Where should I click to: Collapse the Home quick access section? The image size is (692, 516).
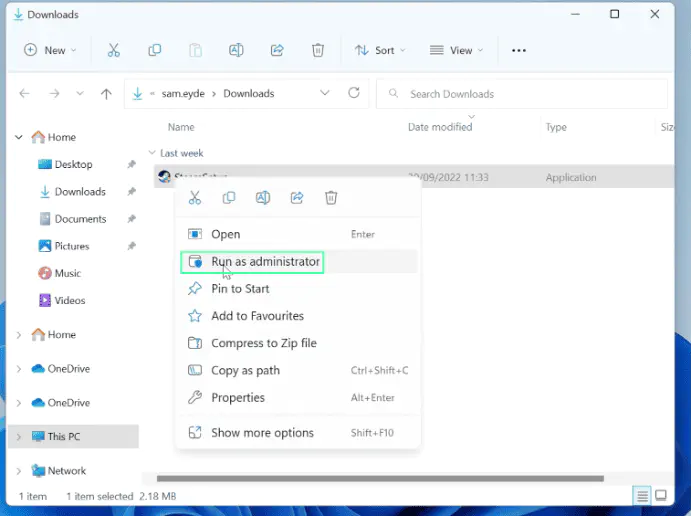tap(18, 137)
